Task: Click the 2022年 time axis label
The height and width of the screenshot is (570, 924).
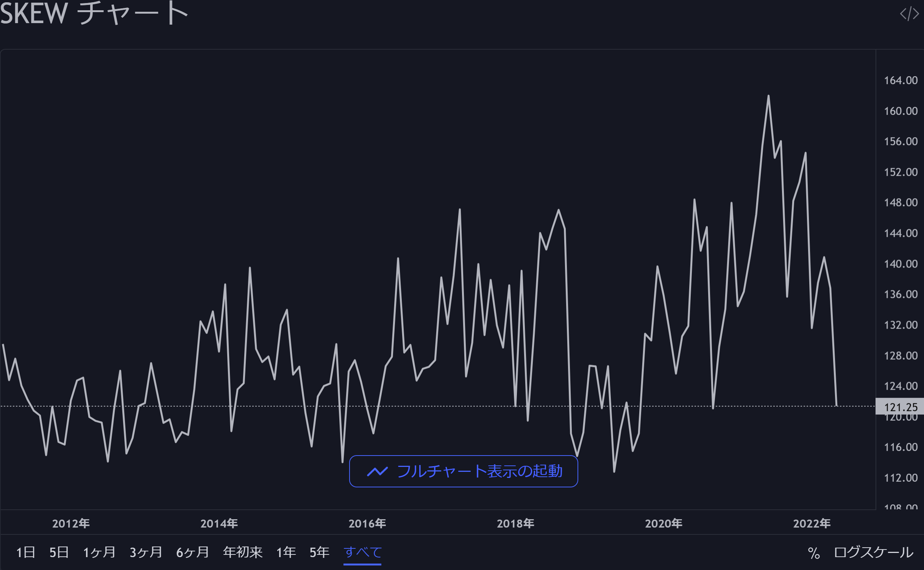Action: click(812, 523)
